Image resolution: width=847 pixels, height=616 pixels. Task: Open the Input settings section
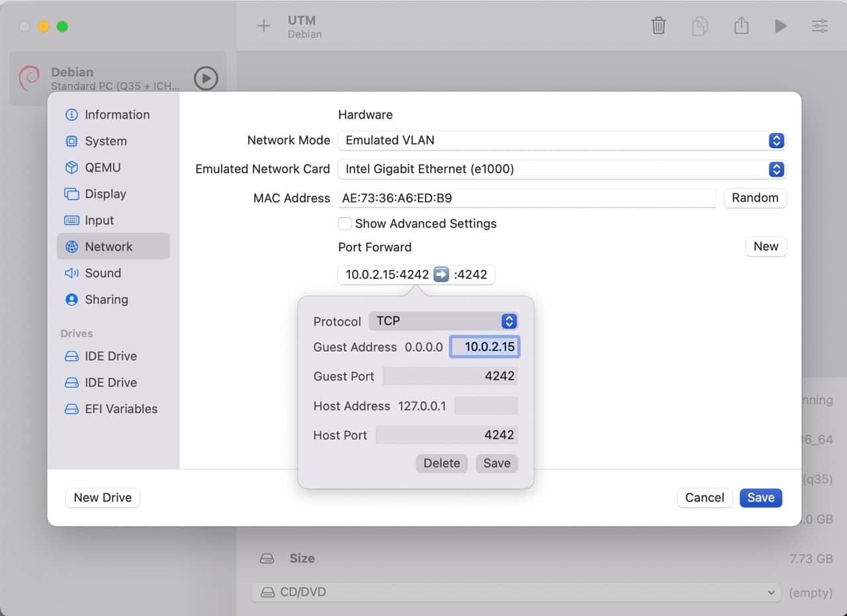pos(113,220)
